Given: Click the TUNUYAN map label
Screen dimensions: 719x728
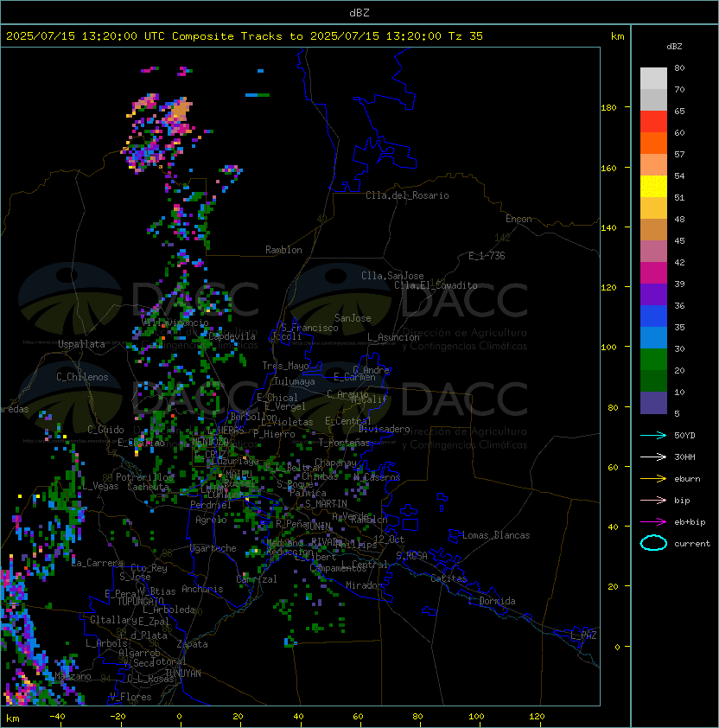Looking at the screenshot, I should 183,674.
